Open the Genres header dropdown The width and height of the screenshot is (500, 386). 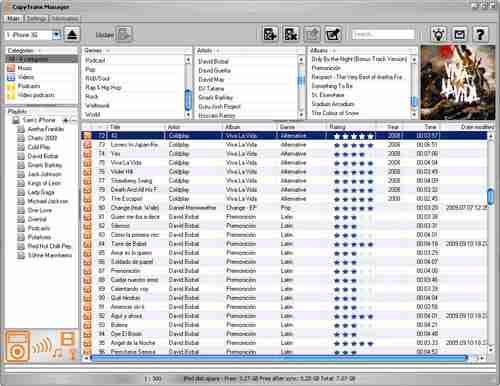(x=108, y=51)
